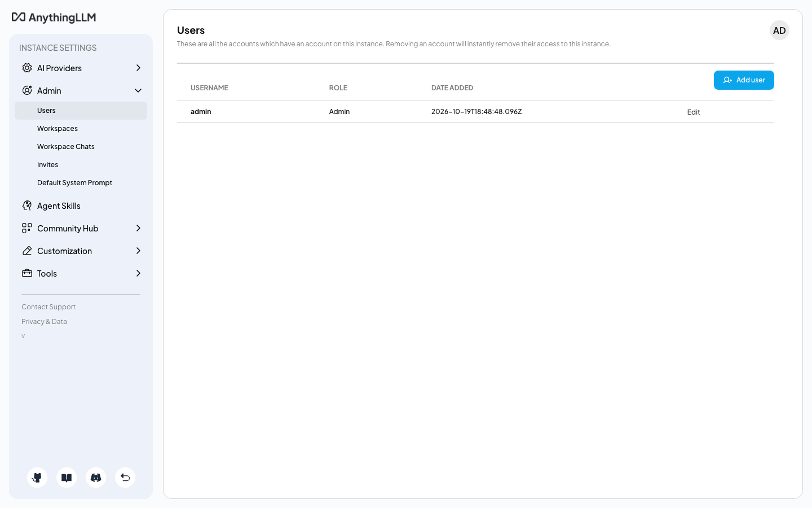812x508 pixels.
Task: Click the Agent Skills head icon
Action: click(27, 205)
